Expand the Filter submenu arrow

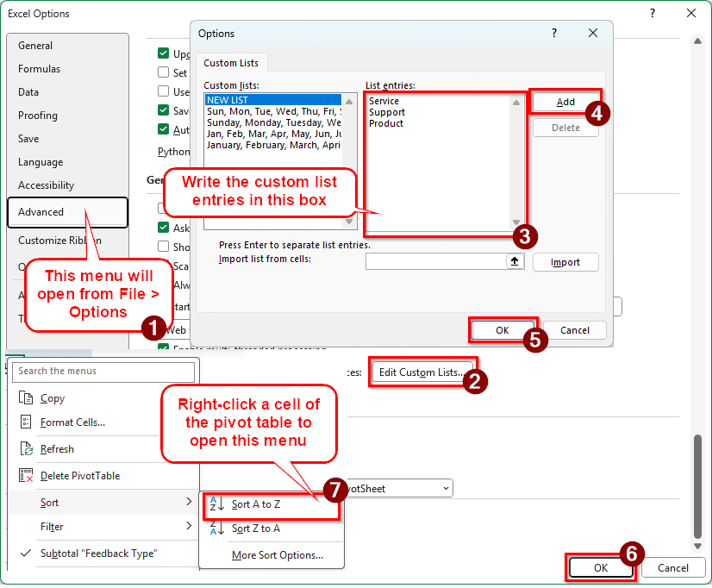pyautogui.click(x=189, y=527)
